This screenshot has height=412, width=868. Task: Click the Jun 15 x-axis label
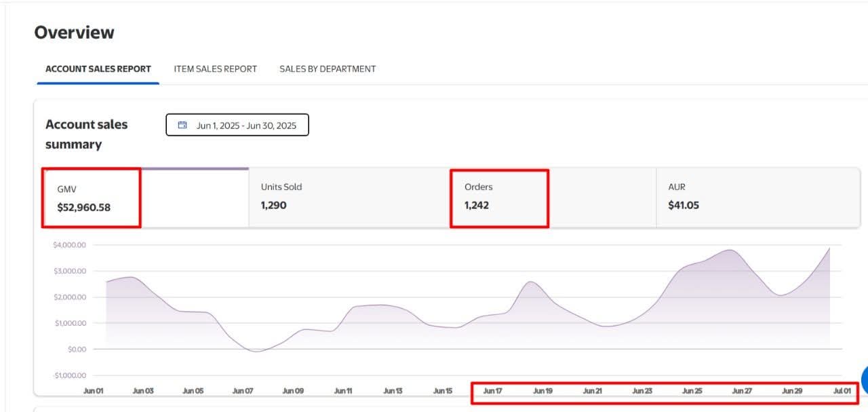point(443,391)
